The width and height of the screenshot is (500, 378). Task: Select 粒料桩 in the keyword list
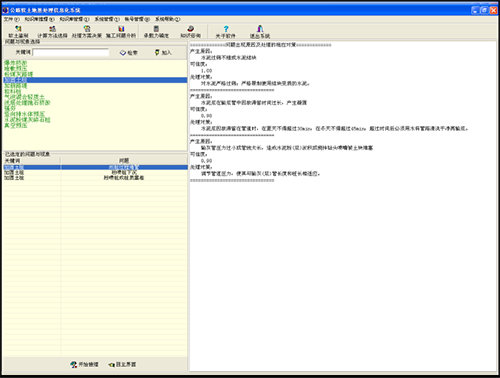(13, 91)
